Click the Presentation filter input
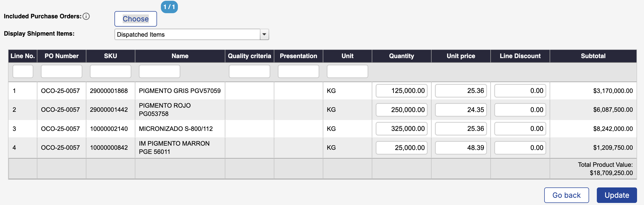The image size is (644, 205). tap(298, 71)
